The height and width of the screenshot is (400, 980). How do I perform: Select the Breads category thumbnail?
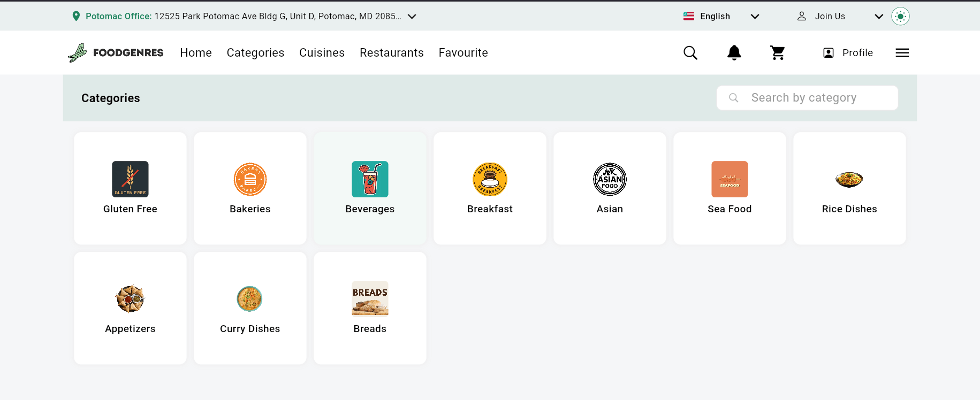pos(370,298)
